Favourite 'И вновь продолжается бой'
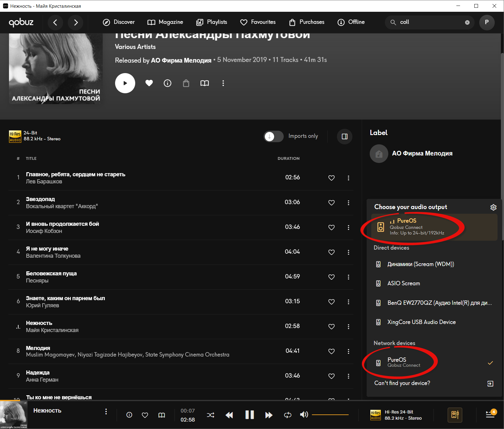Viewport: 504px width, 429px height. (x=331, y=227)
